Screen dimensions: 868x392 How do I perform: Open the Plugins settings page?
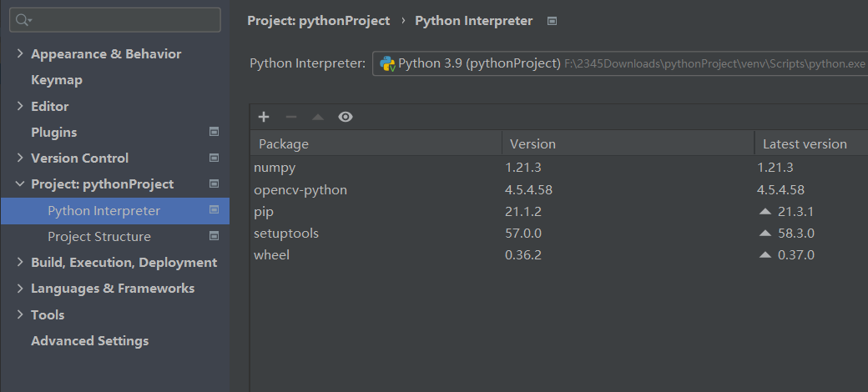[53, 132]
